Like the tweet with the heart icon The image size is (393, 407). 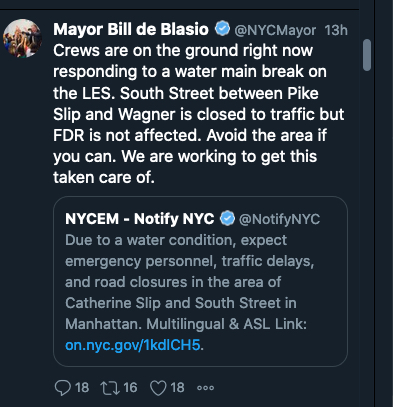pos(158,388)
